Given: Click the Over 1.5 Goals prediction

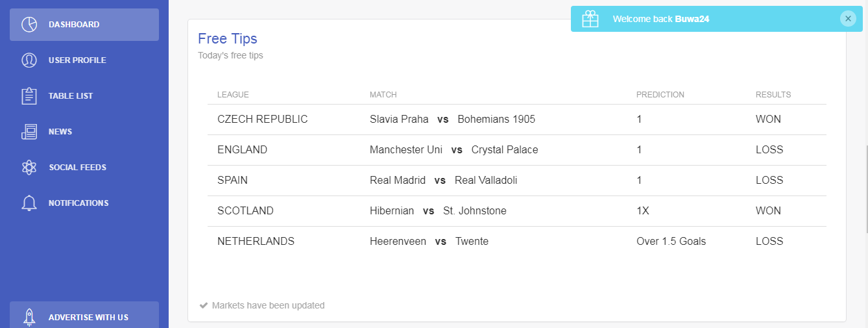Looking at the screenshot, I should click(671, 242).
